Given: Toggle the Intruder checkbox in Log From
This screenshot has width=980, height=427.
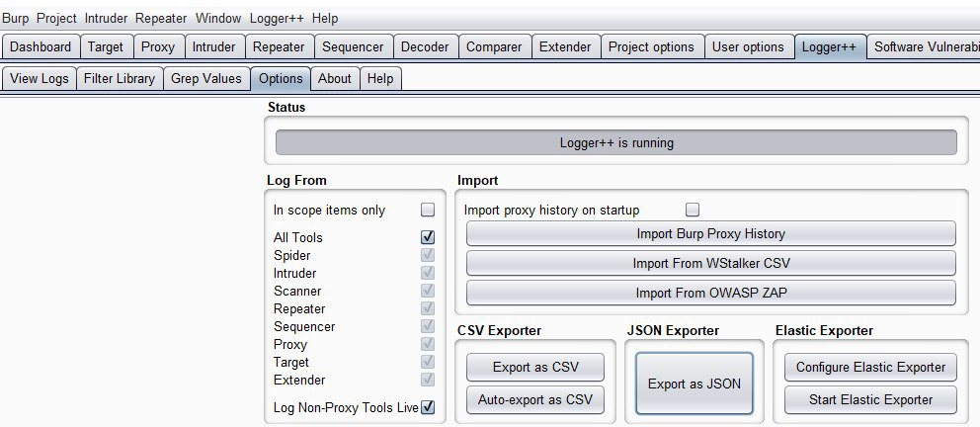Looking at the screenshot, I should [x=428, y=273].
